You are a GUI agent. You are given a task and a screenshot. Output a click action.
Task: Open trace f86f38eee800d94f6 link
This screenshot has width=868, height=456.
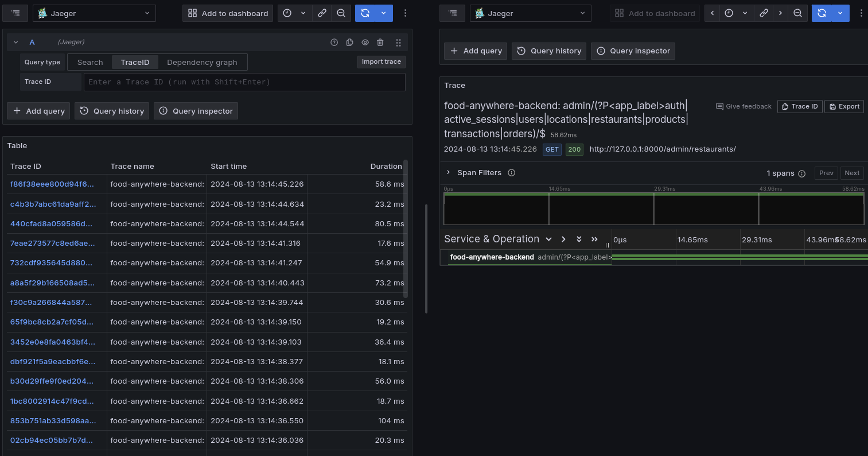[x=52, y=184]
